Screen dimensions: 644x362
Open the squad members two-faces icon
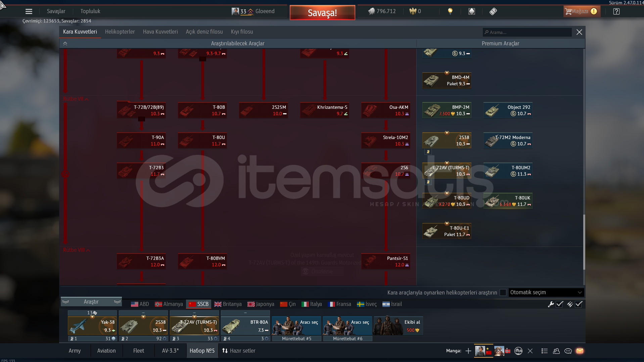pos(518,351)
